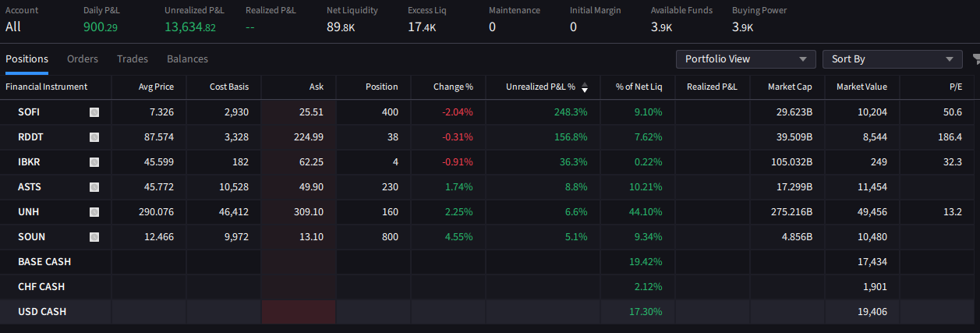980x333 pixels.
Task: Click ASTS ask price 49.90
Action: 310,187
